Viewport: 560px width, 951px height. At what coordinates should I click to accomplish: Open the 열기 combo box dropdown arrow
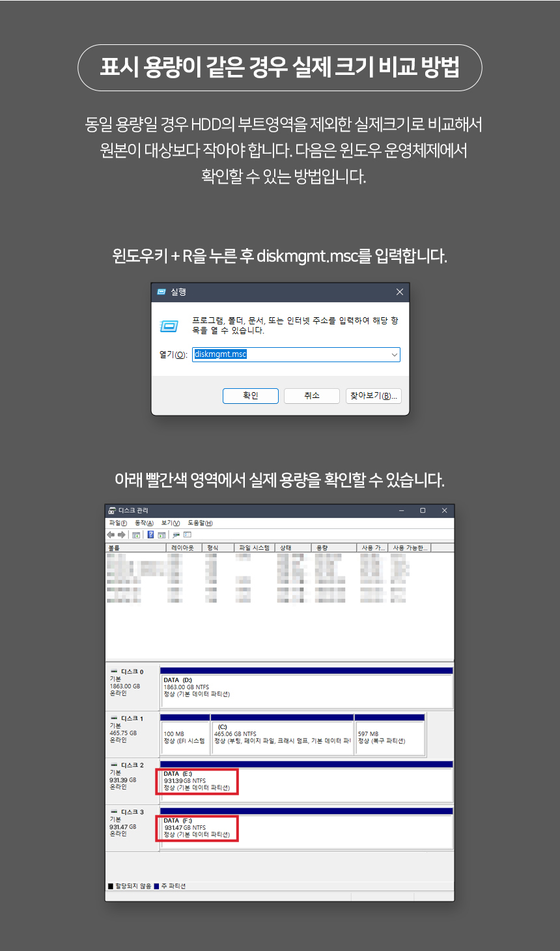point(394,355)
